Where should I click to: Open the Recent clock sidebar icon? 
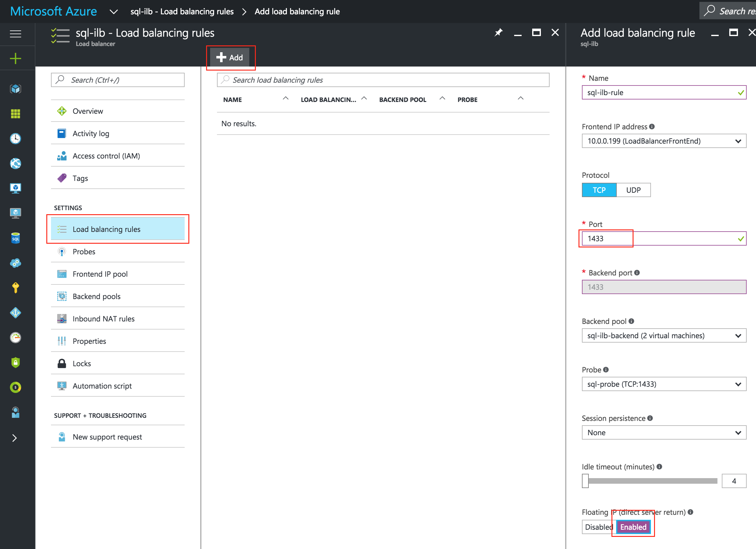(15, 138)
